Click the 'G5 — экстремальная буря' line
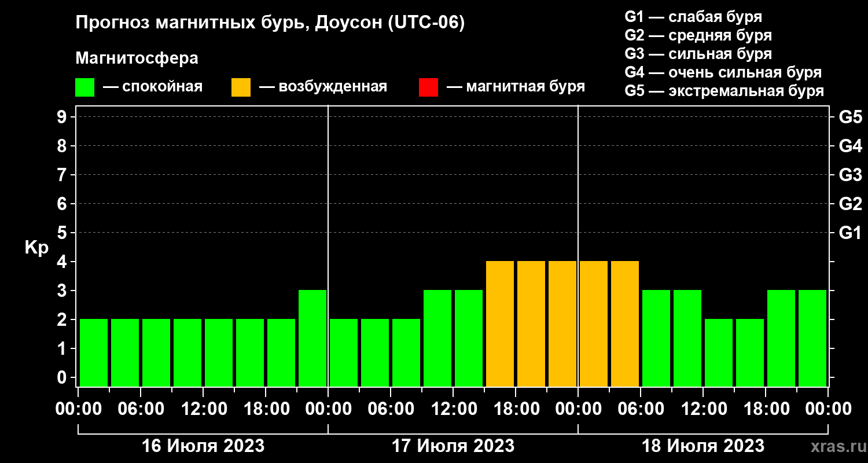Image resolution: width=868 pixels, height=463 pixels. pos(724,91)
